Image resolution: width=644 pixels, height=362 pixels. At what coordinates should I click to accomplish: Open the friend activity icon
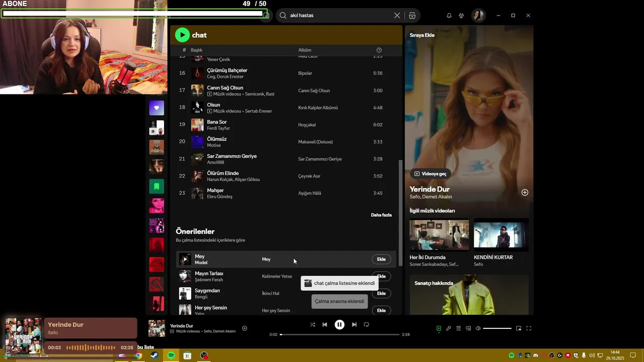461,16
